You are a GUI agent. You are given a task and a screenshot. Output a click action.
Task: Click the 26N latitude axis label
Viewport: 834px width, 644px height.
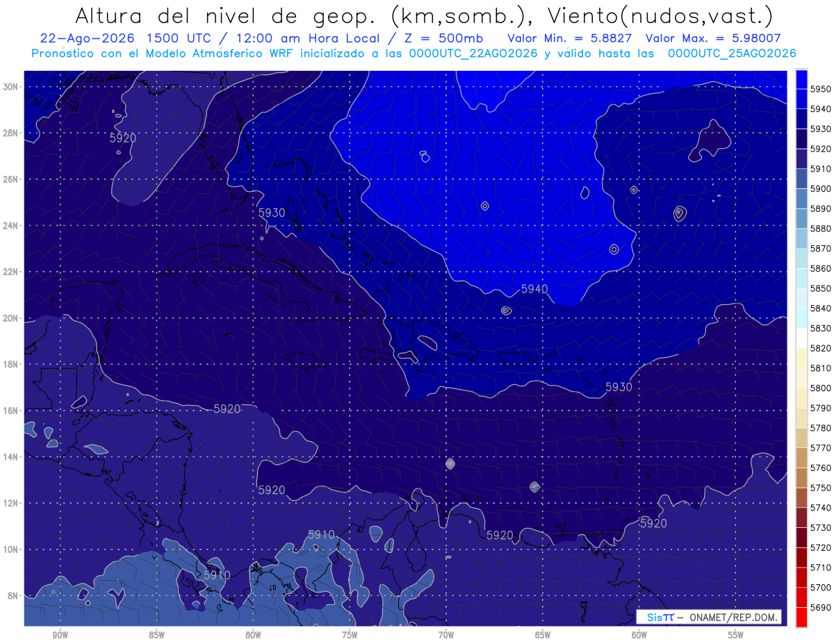[x=10, y=179]
